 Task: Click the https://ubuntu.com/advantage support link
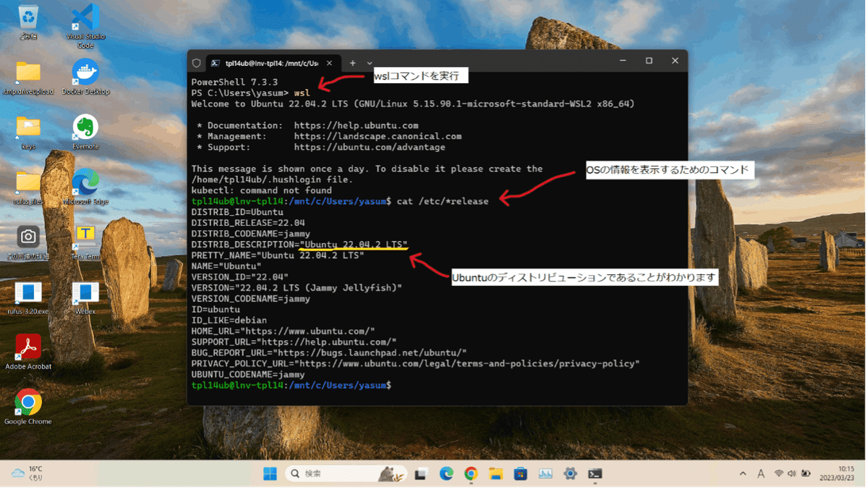370,147
